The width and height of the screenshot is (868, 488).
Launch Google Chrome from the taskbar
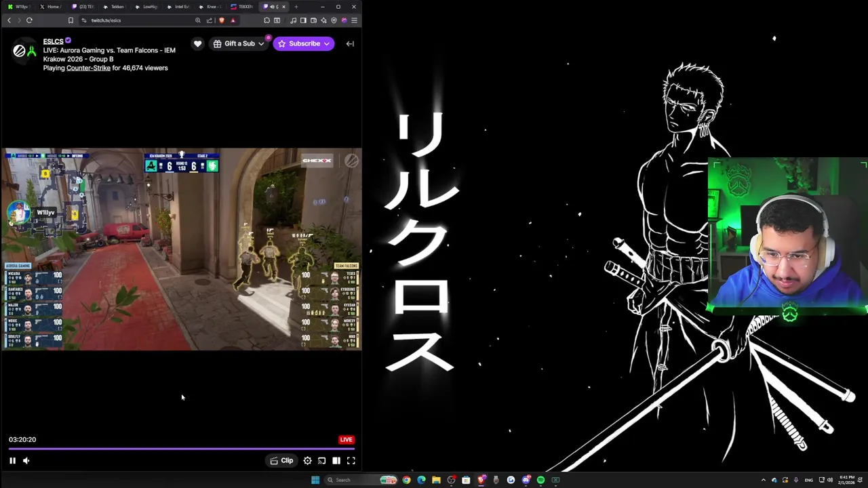tap(406, 480)
